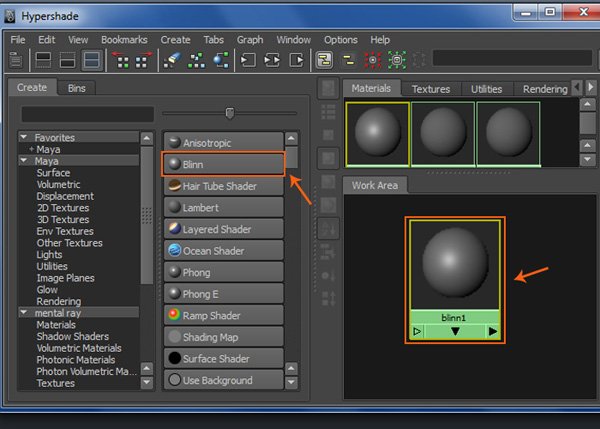Click the Phong shader button
Viewport: 600px width, 429px height.
click(x=223, y=272)
